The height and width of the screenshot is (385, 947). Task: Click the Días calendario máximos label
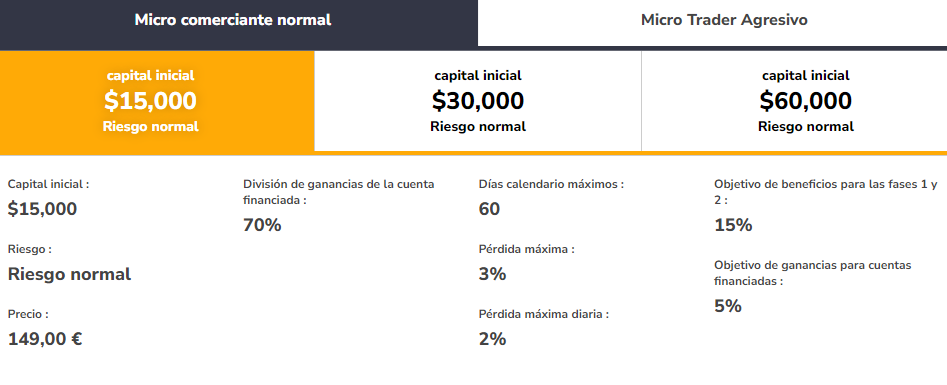tap(551, 184)
